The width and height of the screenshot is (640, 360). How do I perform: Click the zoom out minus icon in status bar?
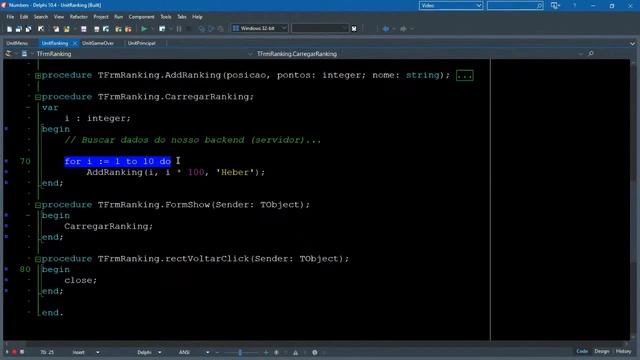pyautogui.click(x=218, y=352)
